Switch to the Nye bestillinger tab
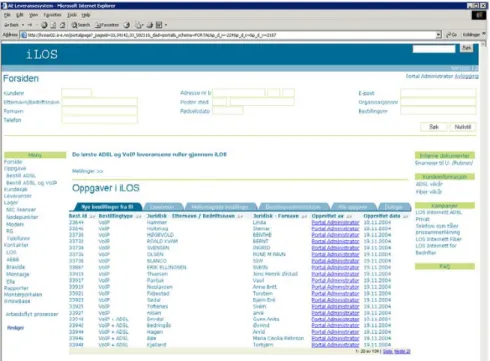The height and width of the screenshot is (361, 490). click(107, 207)
